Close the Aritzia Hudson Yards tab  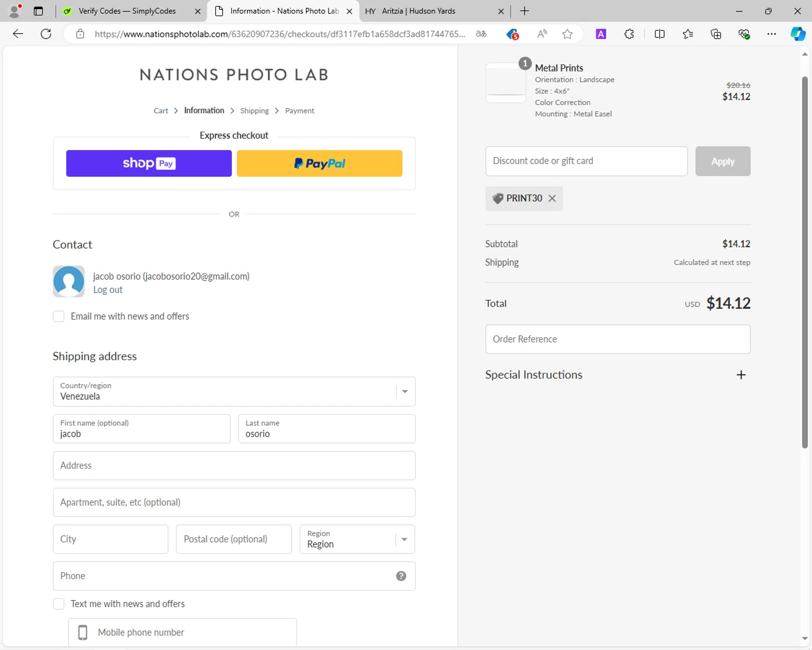click(x=501, y=11)
